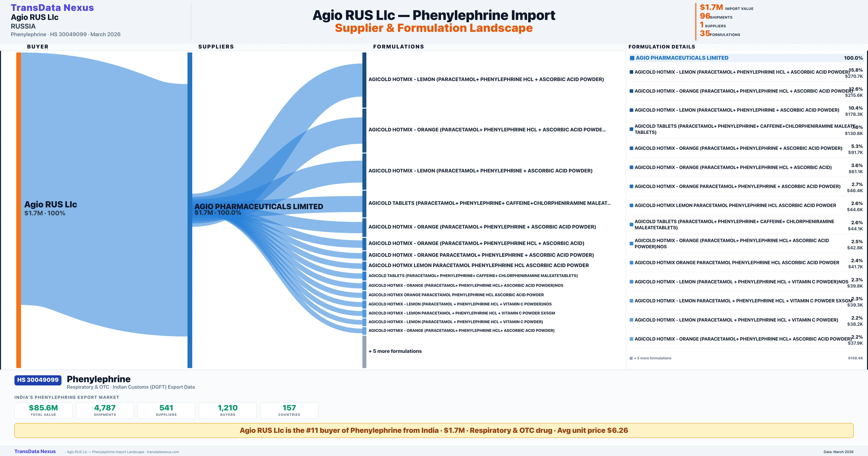The image size is (868, 456).
Task: Click the blue color swatch next to the $38.2K entry
Action: pos(631,320)
